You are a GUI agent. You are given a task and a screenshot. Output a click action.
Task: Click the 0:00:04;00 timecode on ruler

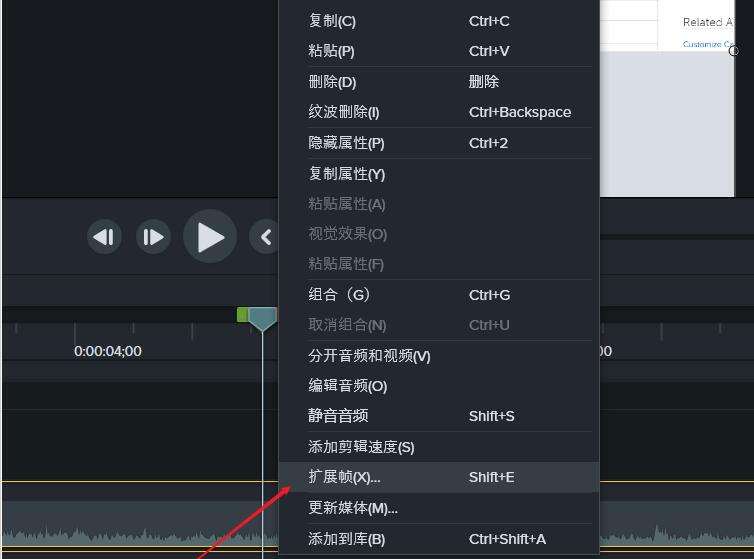(108, 351)
